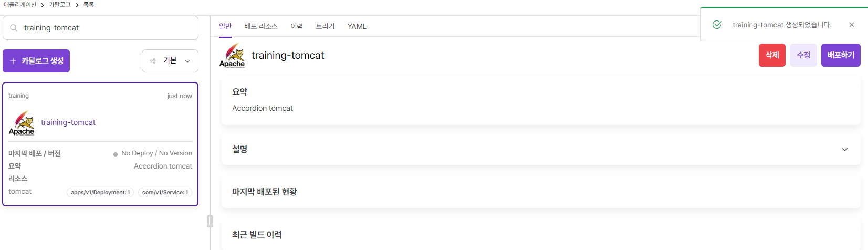Click the 수정 edit button
This screenshot has height=250, width=868.
[803, 55]
